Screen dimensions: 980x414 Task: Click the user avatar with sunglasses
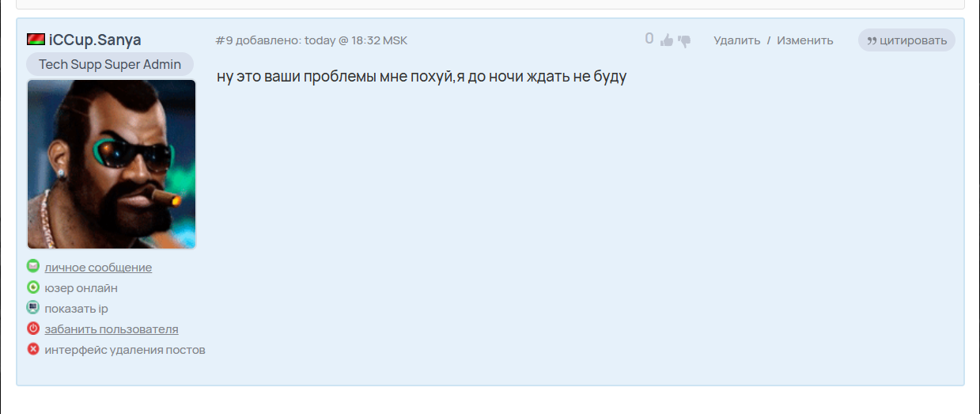point(112,164)
